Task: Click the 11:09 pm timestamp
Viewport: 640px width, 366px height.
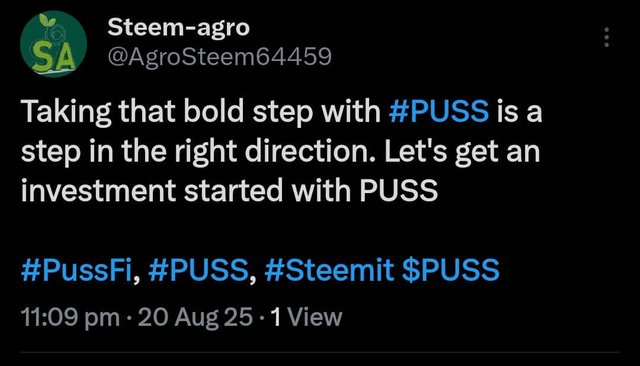Action: [70, 317]
